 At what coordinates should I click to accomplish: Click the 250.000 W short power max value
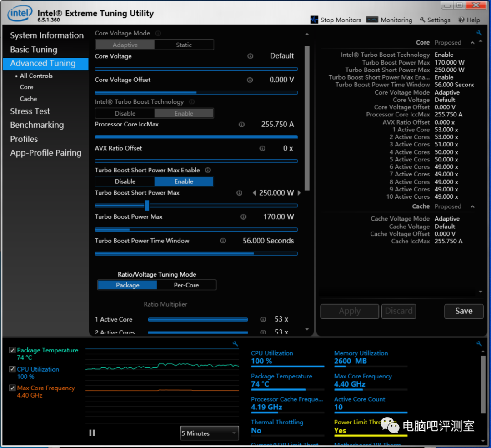coord(276,193)
